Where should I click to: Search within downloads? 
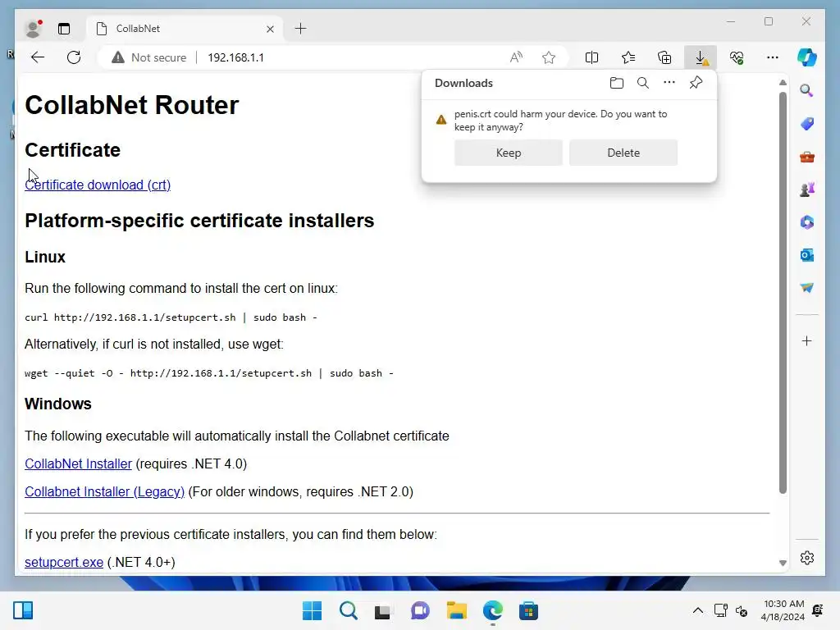click(x=643, y=83)
